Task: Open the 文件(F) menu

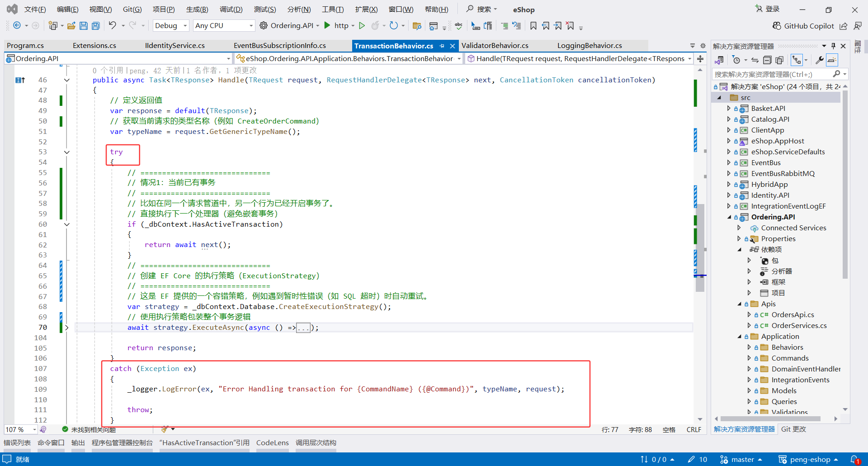Action: point(35,10)
